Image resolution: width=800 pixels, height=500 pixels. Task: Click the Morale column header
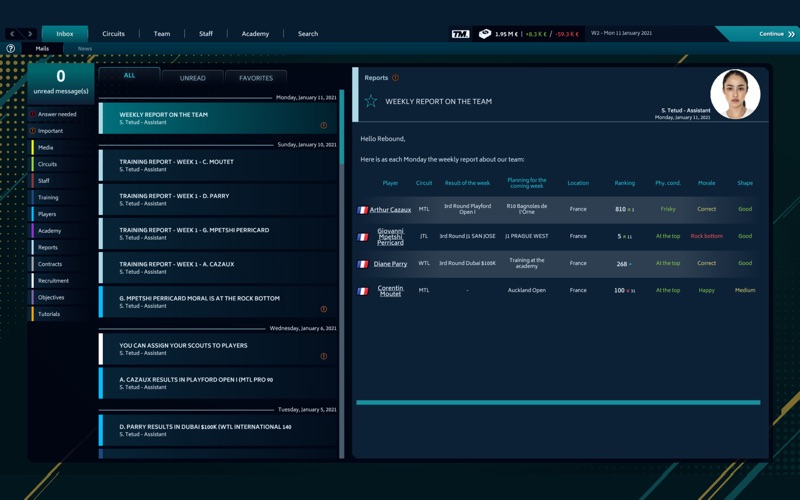[706, 183]
